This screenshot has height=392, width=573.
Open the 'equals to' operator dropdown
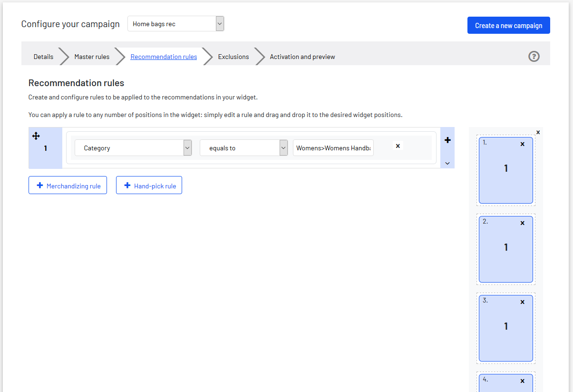coord(243,148)
